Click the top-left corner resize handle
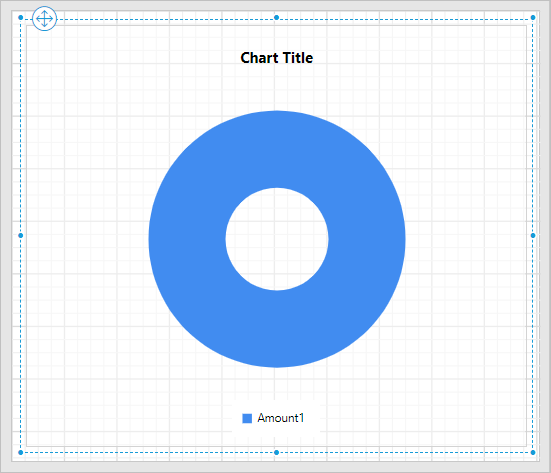 (x=21, y=18)
